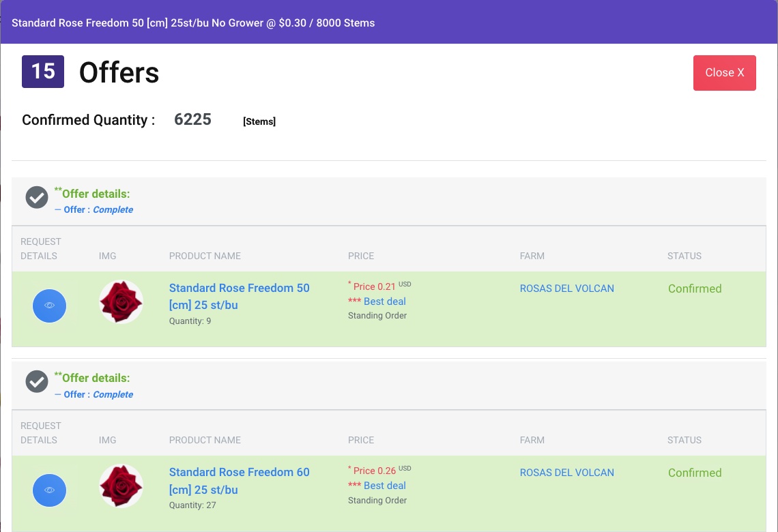
Task: Toggle the Offer Complete indicator on second offer
Action: pyautogui.click(x=113, y=394)
